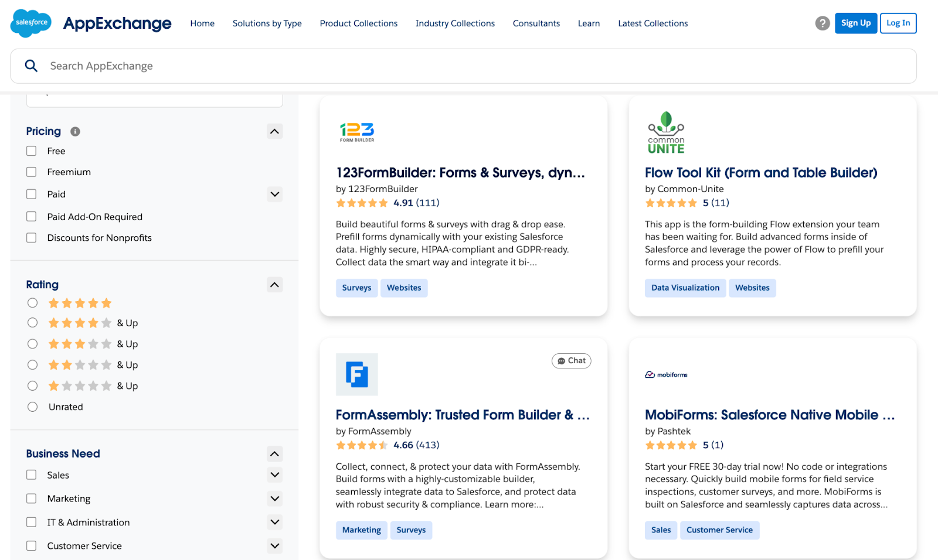Click the Pricing info icon

click(75, 131)
